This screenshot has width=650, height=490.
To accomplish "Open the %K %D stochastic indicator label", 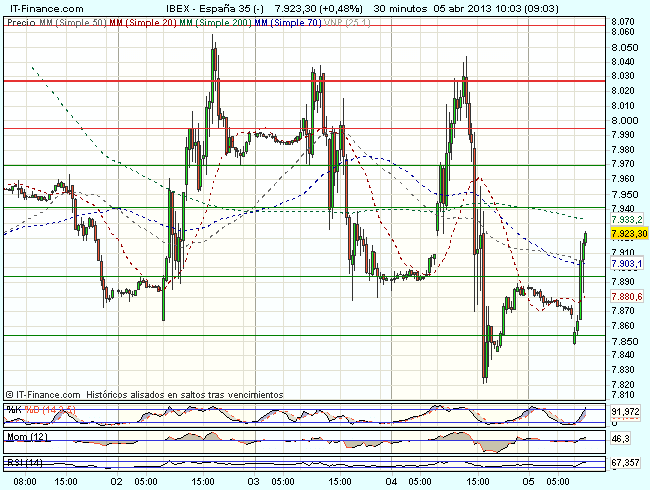I will pyautogui.click(x=35, y=410).
